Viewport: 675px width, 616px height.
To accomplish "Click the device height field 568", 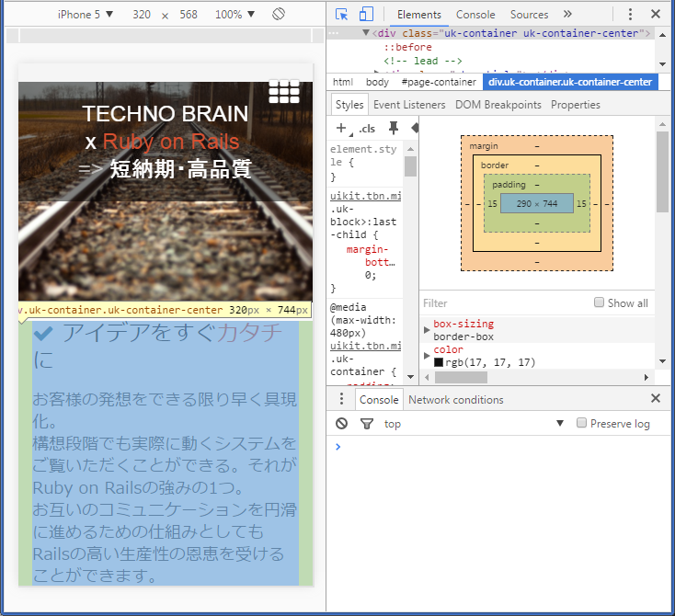I will [189, 15].
